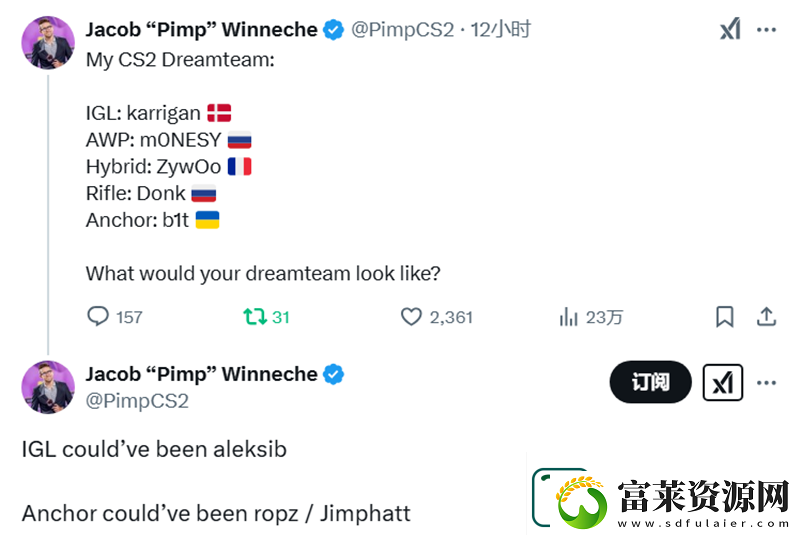Click the reply tweet's profile avatar

tap(48, 387)
